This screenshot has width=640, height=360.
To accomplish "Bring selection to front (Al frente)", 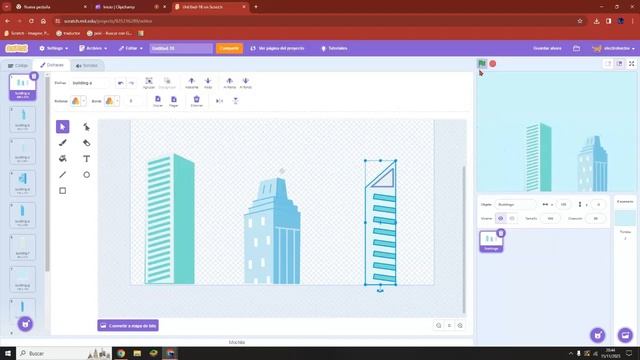I will click(x=229, y=83).
